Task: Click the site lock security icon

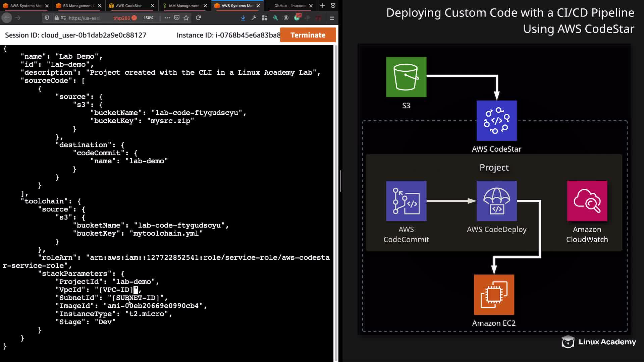Action: coord(57,18)
